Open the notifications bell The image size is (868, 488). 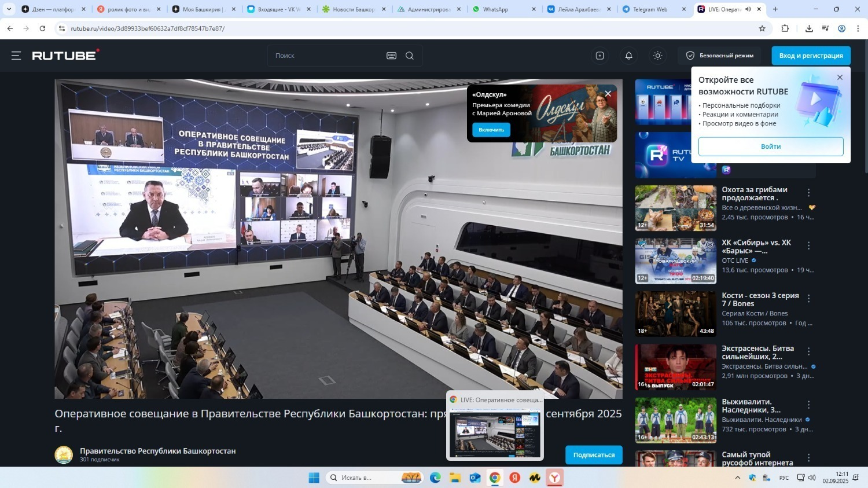pos(628,56)
